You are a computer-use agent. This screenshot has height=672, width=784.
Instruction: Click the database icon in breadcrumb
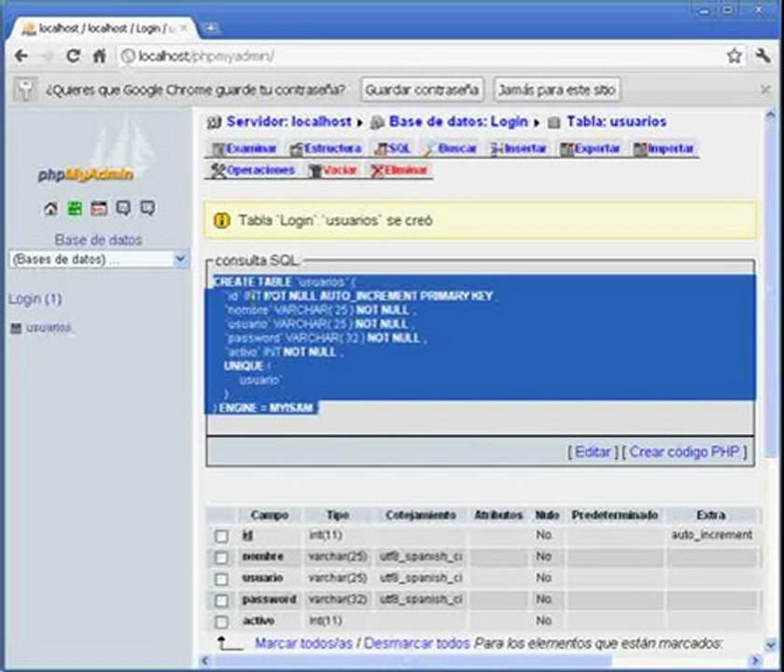(377, 122)
